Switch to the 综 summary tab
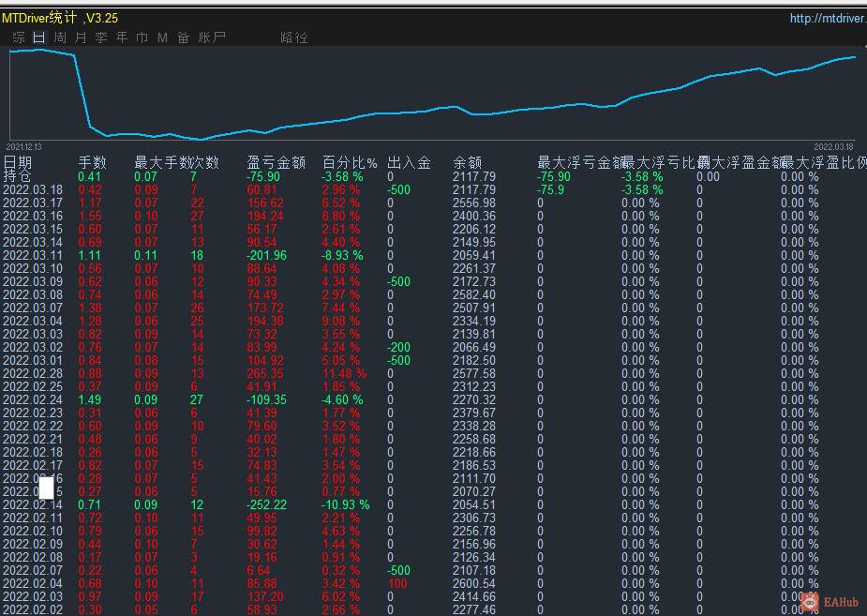 tap(19, 38)
